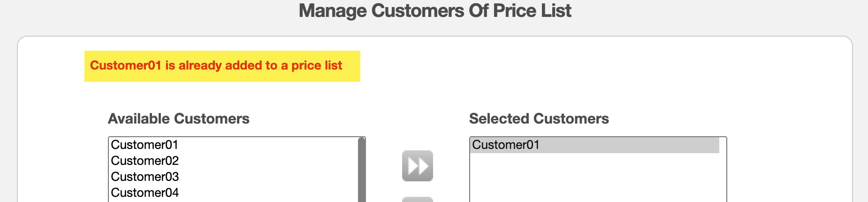The image size is (868, 202).
Task: Click the Available Customers list scrollbar
Action: tap(361, 169)
